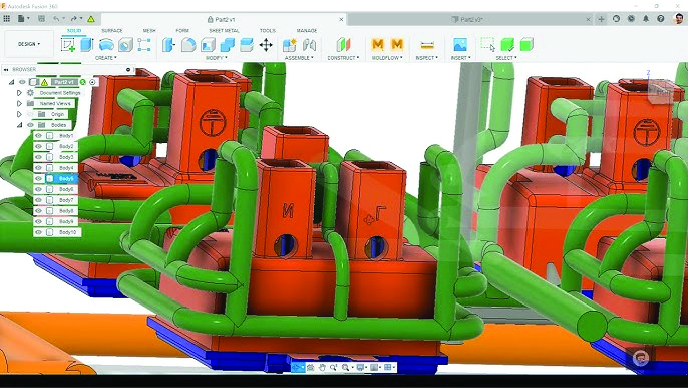The width and height of the screenshot is (689, 388).
Task: Select the Extrude tool
Action: (87, 44)
